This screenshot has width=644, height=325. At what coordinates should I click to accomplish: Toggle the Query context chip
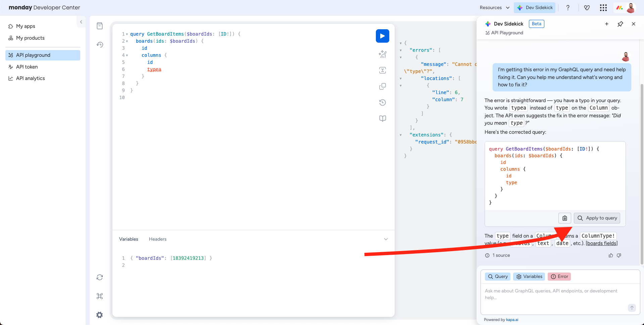(498, 277)
